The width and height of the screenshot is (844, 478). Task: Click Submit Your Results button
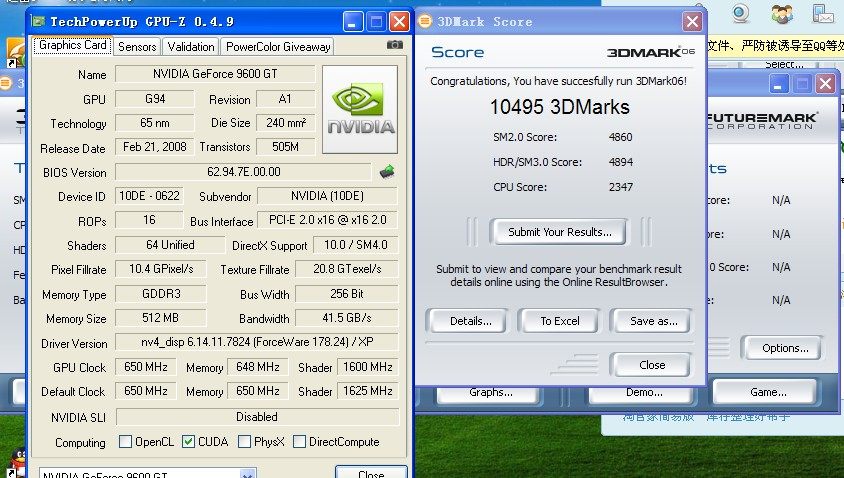557,232
